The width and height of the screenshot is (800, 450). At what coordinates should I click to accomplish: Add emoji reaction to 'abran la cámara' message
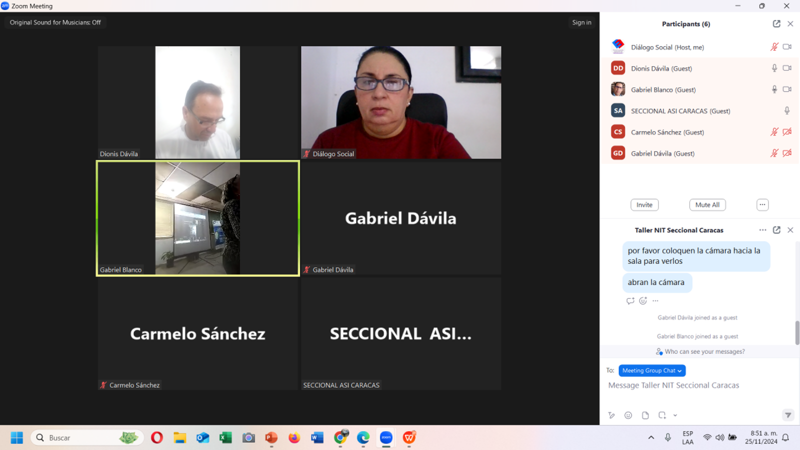coord(643,301)
